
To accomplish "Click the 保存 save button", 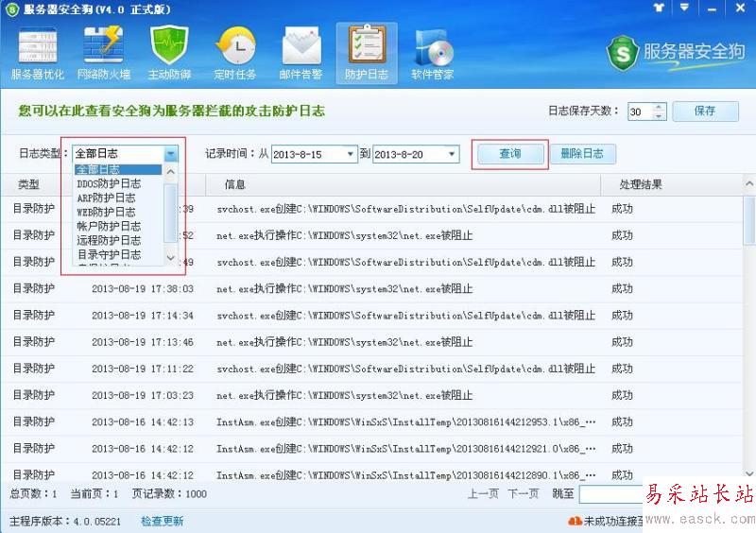I will coord(705,111).
